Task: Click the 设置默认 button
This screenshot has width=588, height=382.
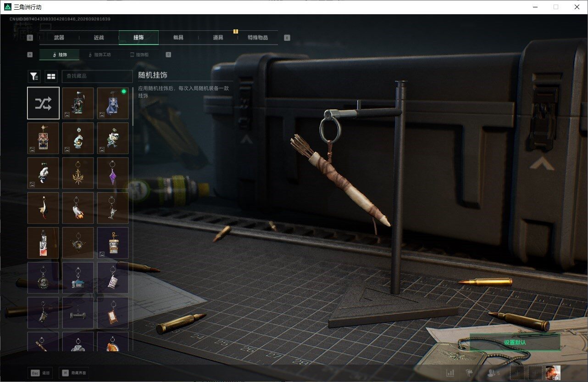Action: tap(515, 343)
